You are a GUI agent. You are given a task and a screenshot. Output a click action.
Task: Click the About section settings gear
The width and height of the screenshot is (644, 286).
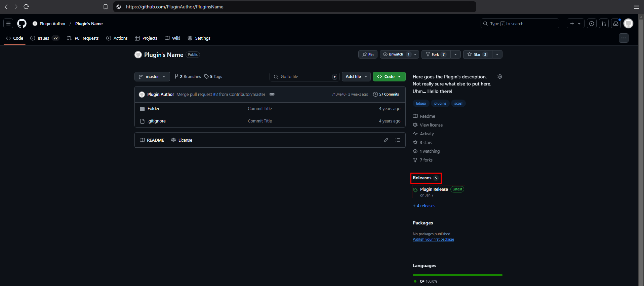pos(500,77)
